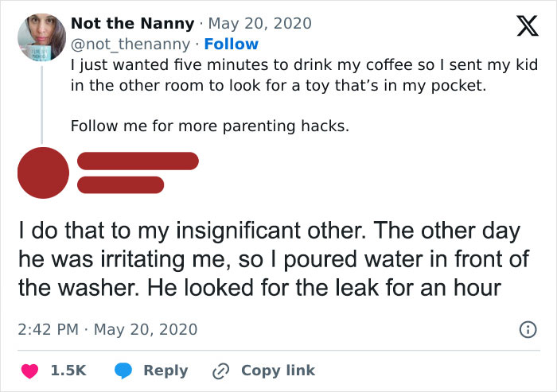Follow the Not the Nanny account
Image resolution: width=557 pixels, height=392 pixels.
232,44
